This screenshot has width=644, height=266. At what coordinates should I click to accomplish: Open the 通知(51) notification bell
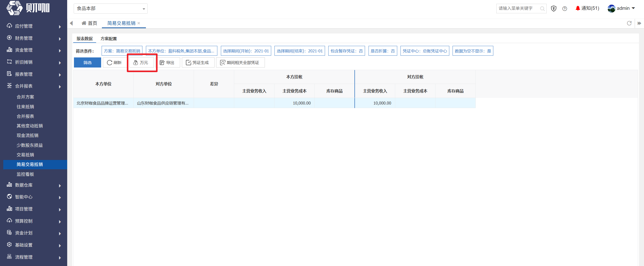click(x=587, y=8)
